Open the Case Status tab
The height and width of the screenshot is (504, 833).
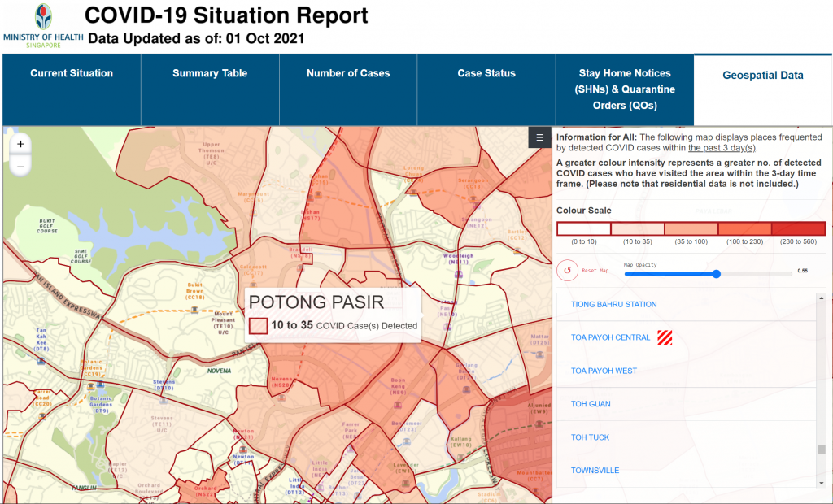point(486,73)
